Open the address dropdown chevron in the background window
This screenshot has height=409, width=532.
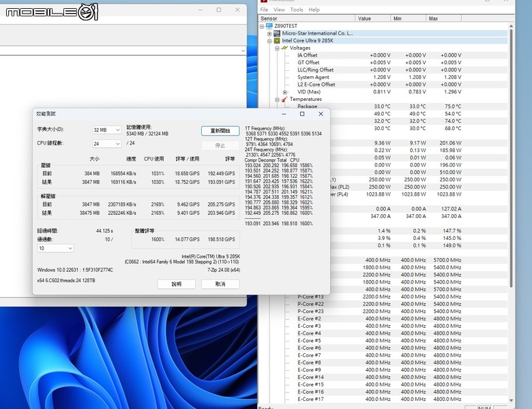[243, 51]
